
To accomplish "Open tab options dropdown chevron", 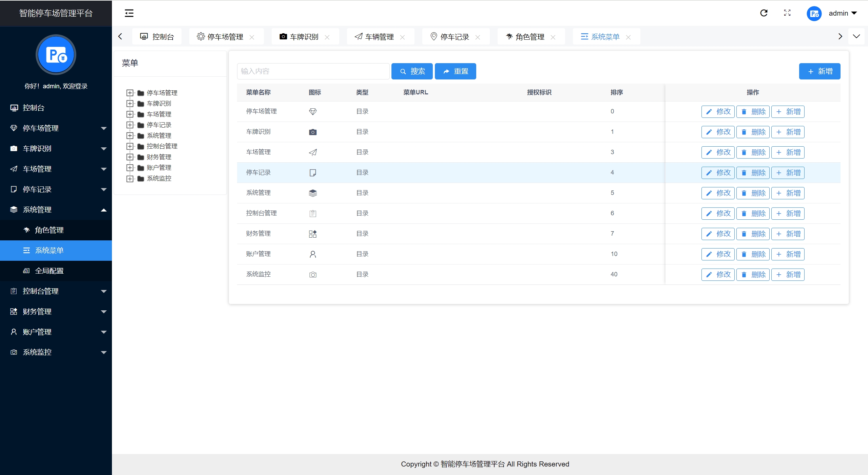I will coord(856,36).
